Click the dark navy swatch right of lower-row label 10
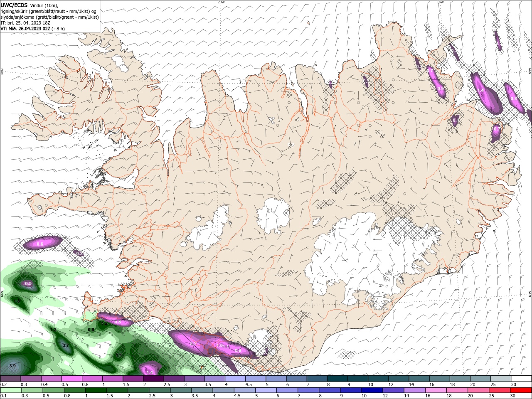 [x=372, y=390]
